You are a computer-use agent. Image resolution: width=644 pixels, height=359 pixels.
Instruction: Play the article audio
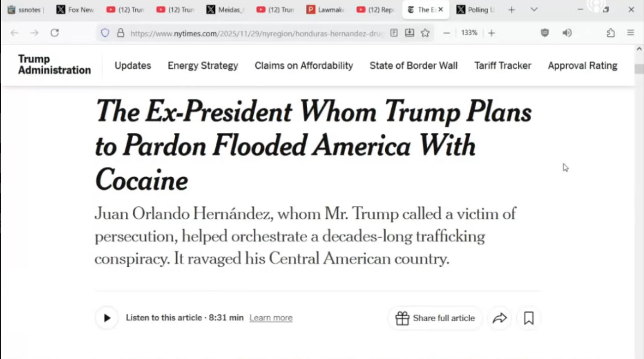(x=107, y=318)
